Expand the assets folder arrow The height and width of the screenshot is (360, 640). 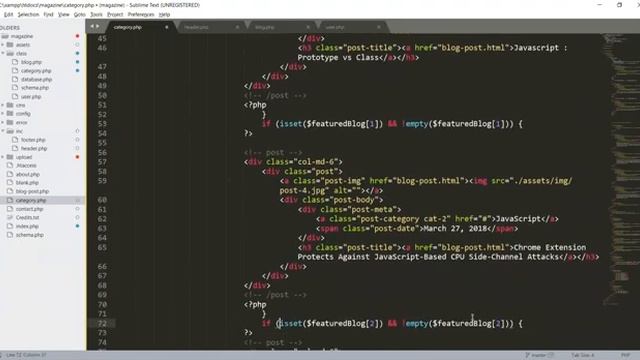tap(2, 45)
